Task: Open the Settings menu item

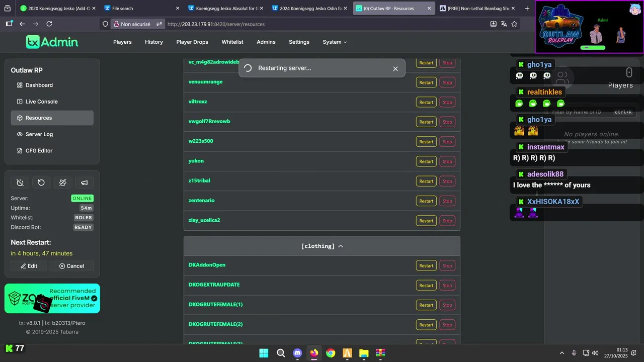Action: [299, 42]
